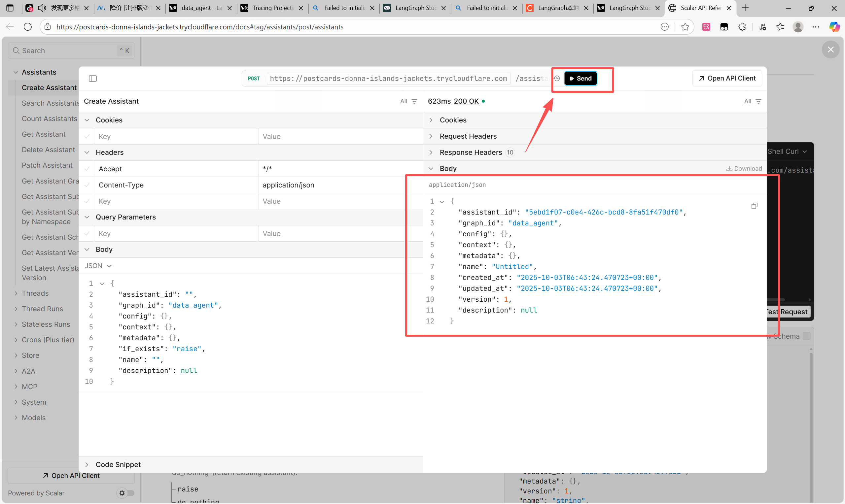Close the API client modal
Screen dimensions: 845x504
point(830,50)
